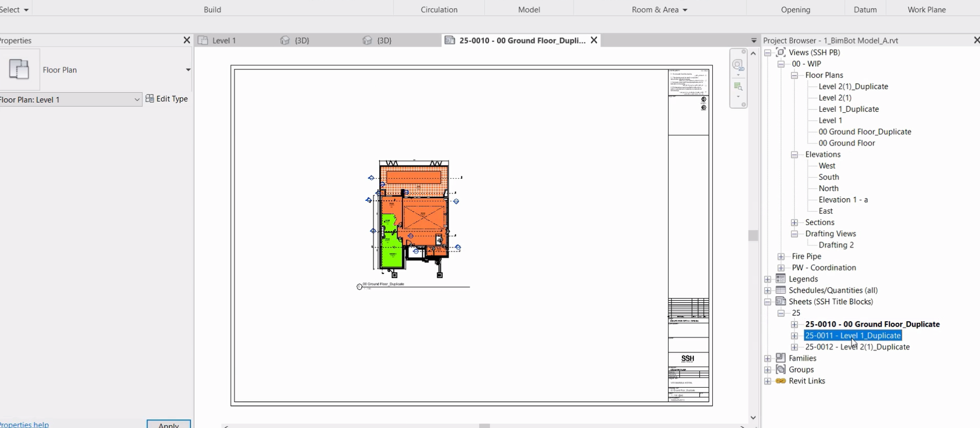Expand the PW - Coordination node
The height and width of the screenshot is (428, 980).
click(781, 268)
